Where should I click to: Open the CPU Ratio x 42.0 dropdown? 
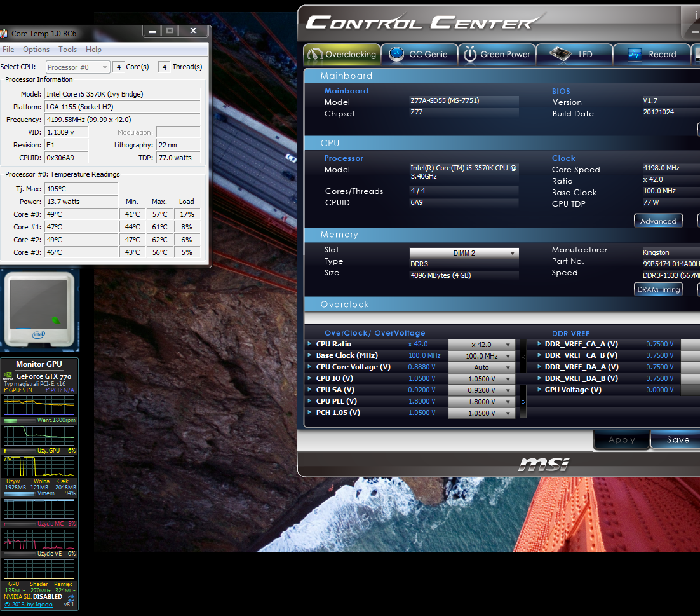[x=481, y=345]
